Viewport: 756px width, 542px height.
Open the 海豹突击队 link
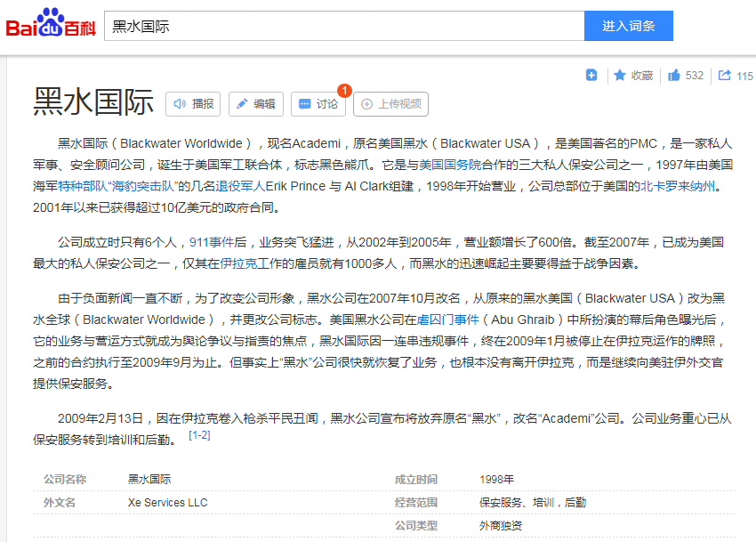(x=142, y=186)
